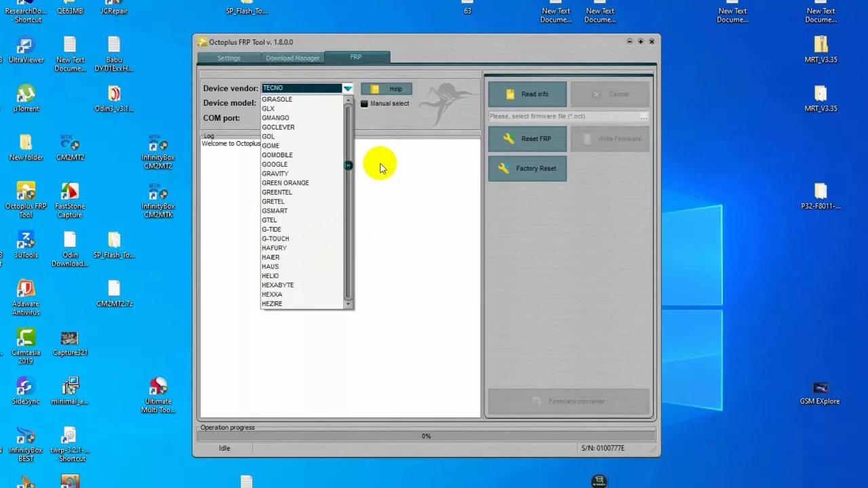Click the firmware file selection field
Screen dimensions: 868x488
pos(563,117)
